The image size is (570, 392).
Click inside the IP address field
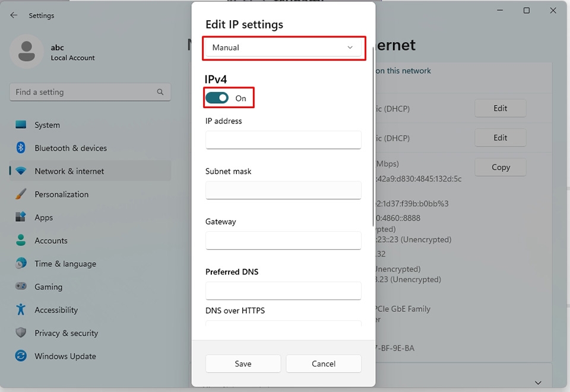(283, 140)
